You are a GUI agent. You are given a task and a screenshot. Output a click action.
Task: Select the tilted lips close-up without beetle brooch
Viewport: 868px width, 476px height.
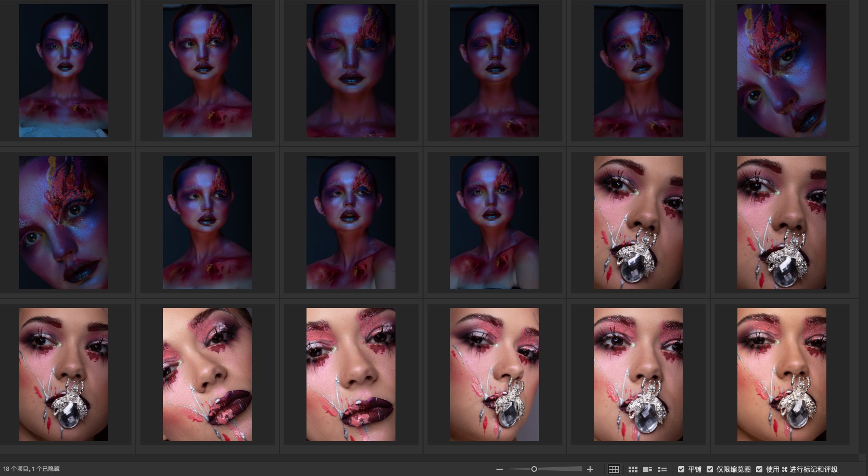[207, 375]
